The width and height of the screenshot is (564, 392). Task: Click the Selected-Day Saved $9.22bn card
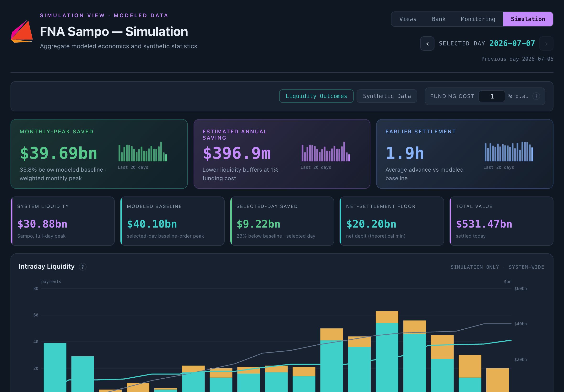[x=282, y=221]
